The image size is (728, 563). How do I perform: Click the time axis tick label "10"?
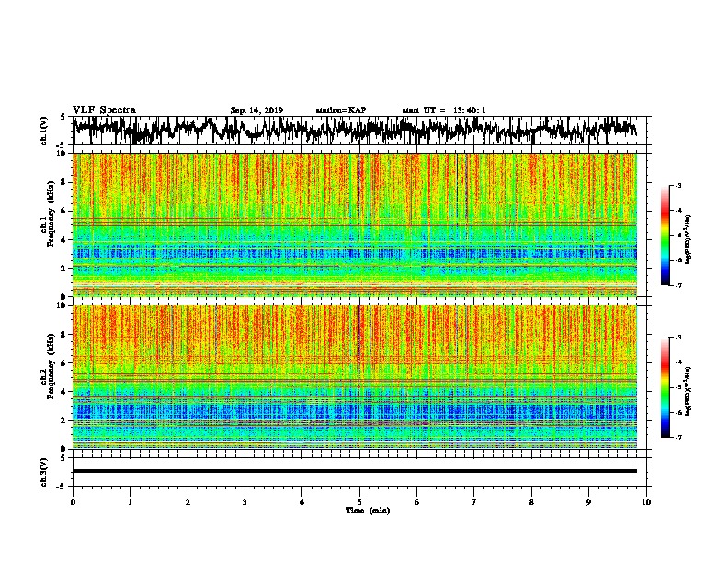pyautogui.click(x=646, y=502)
